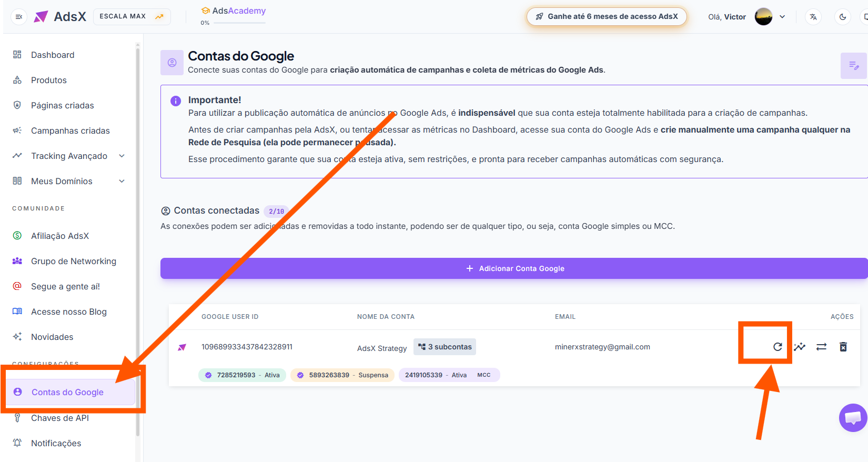Screen dimensions: 868x462
Task: Open Campanhas criadas menu item
Action: click(70, 130)
